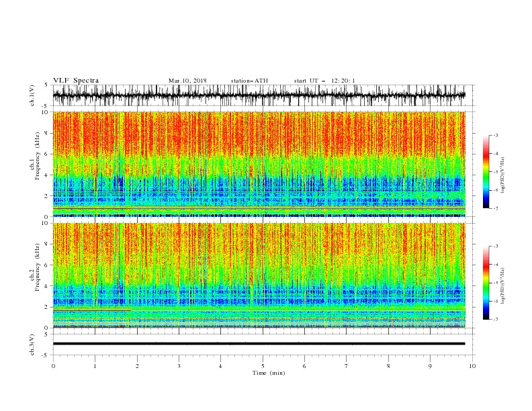Click the ch.1 PSD color scale bar

click(486, 172)
